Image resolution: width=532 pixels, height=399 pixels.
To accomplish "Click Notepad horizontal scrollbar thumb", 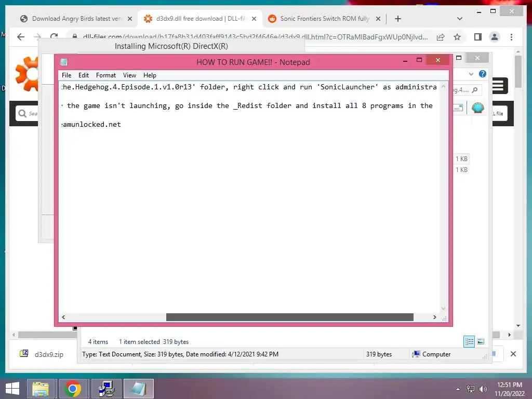I will click(x=290, y=317).
